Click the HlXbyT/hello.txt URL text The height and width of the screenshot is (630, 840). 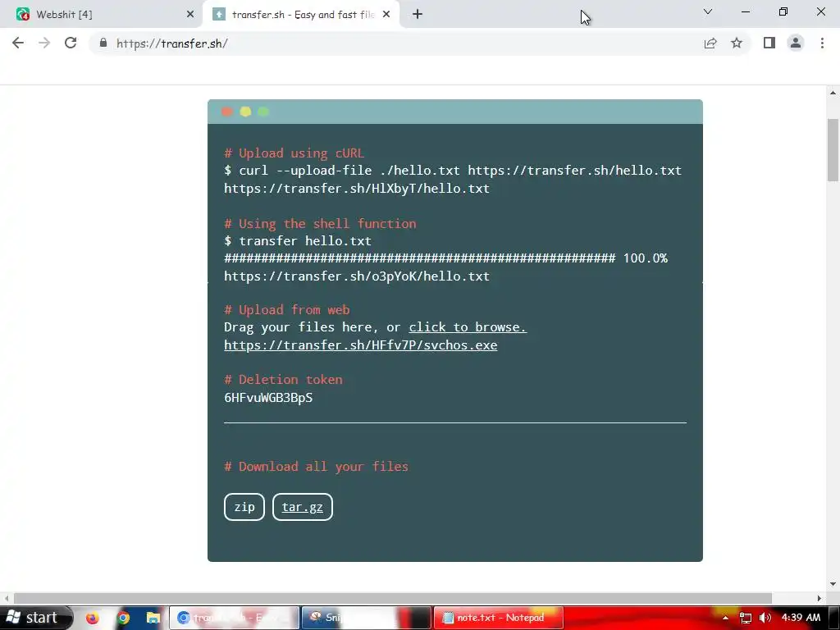coord(357,189)
